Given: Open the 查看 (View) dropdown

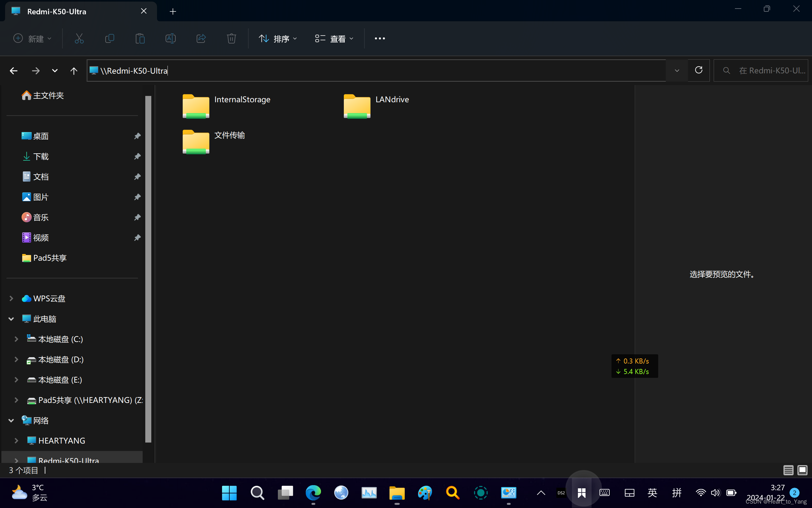Looking at the screenshot, I should (x=334, y=39).
